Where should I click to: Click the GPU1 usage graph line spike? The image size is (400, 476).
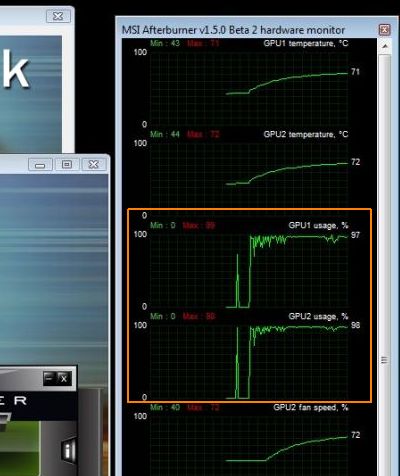(238, 281)
